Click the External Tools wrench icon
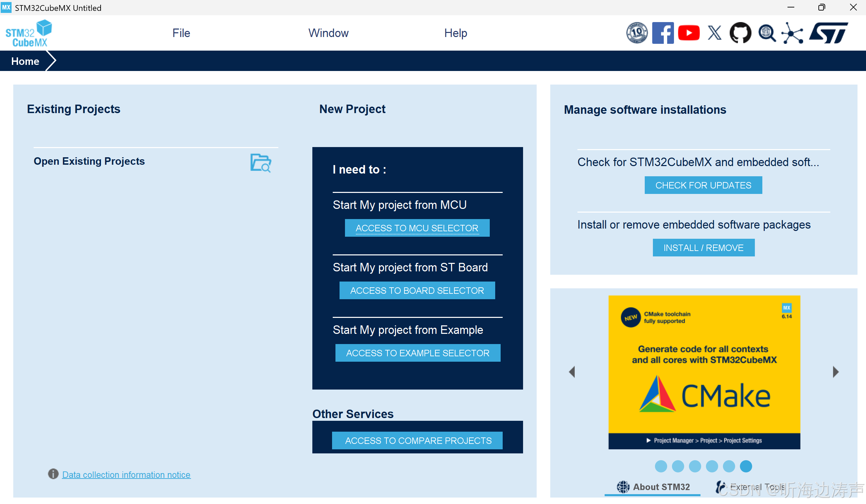 tap(721, 487)
